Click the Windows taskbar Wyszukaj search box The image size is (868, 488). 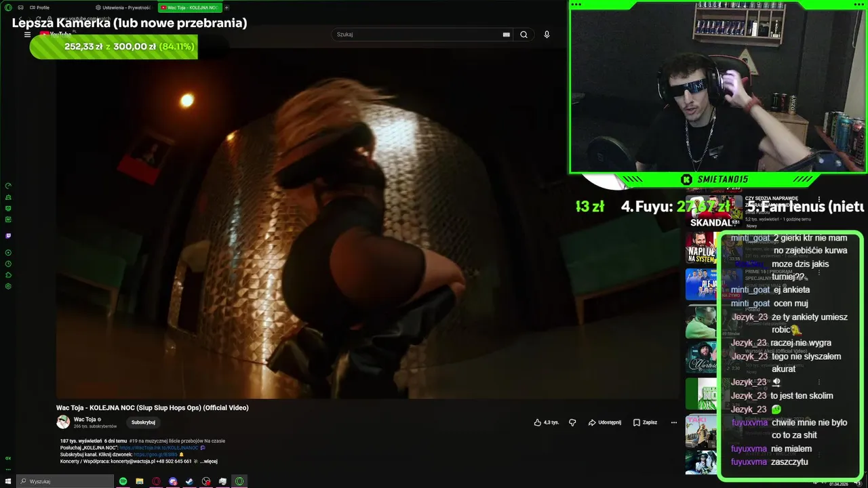point(65,481)
